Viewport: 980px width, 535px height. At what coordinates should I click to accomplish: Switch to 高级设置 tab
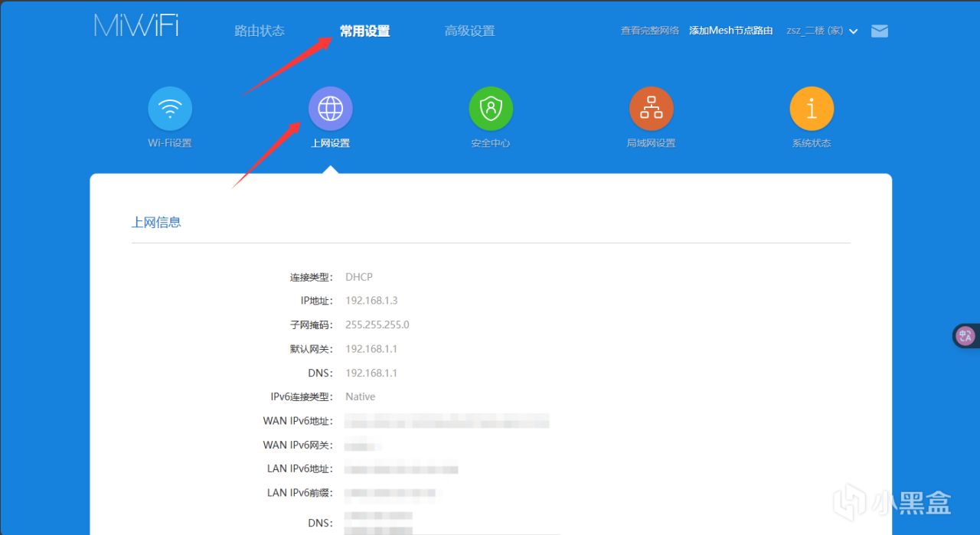click(x=470, y=31)
